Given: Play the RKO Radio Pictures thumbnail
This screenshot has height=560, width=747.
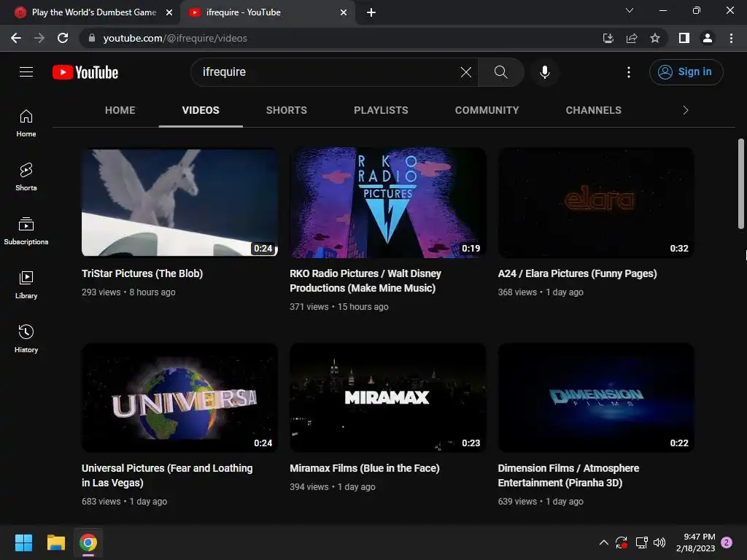Looking at the screenshot, I should [x=388, y=203].
